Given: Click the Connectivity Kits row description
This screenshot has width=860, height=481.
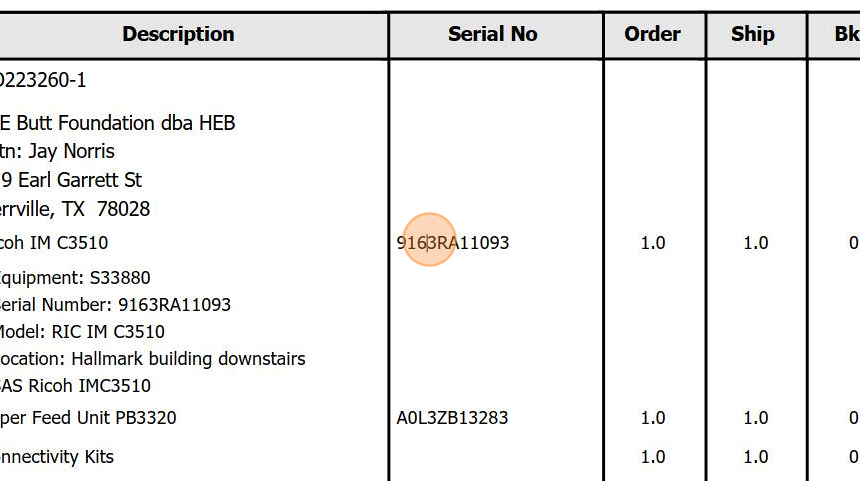Looking at the screenshot, I should 56,457.
